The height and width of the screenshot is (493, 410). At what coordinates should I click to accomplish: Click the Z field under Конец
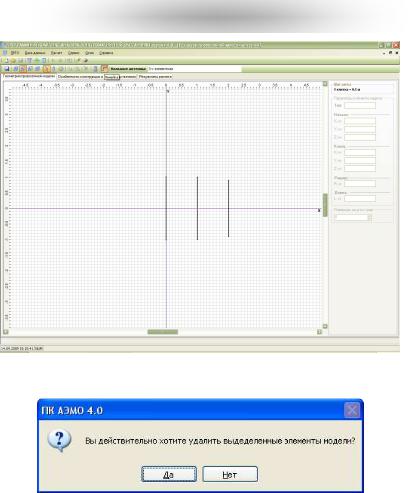click(360, 168)
